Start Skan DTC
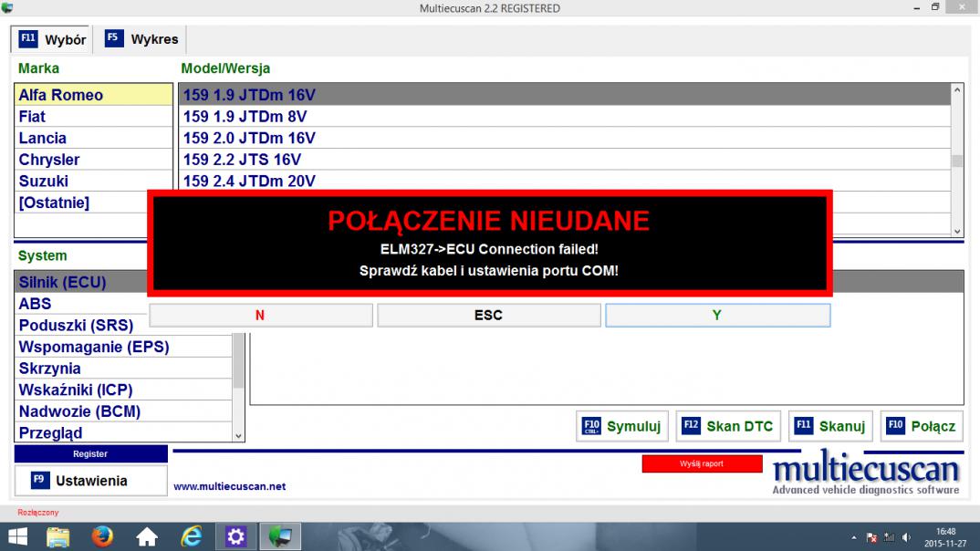Viewport: 980px width, 551px height. click(x=728, y=427)
